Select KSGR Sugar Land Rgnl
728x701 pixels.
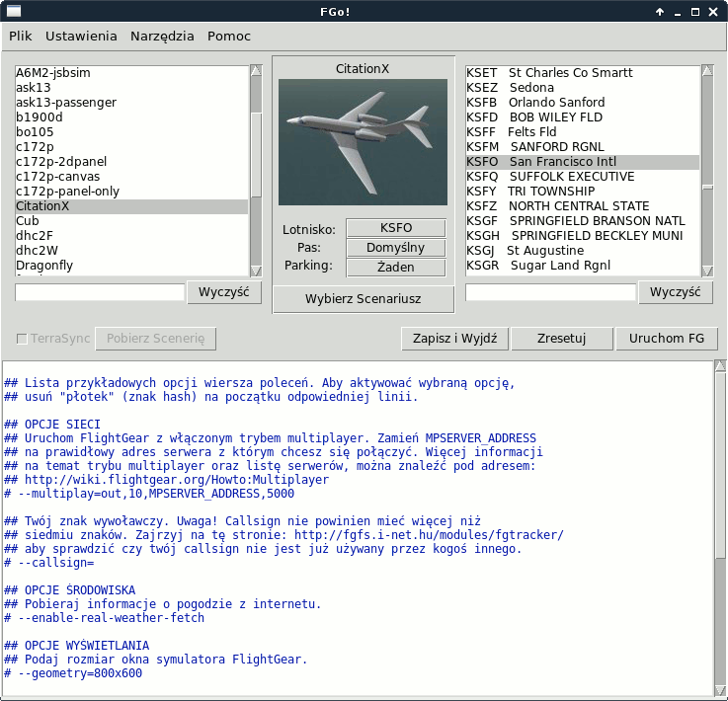[583, 266]
